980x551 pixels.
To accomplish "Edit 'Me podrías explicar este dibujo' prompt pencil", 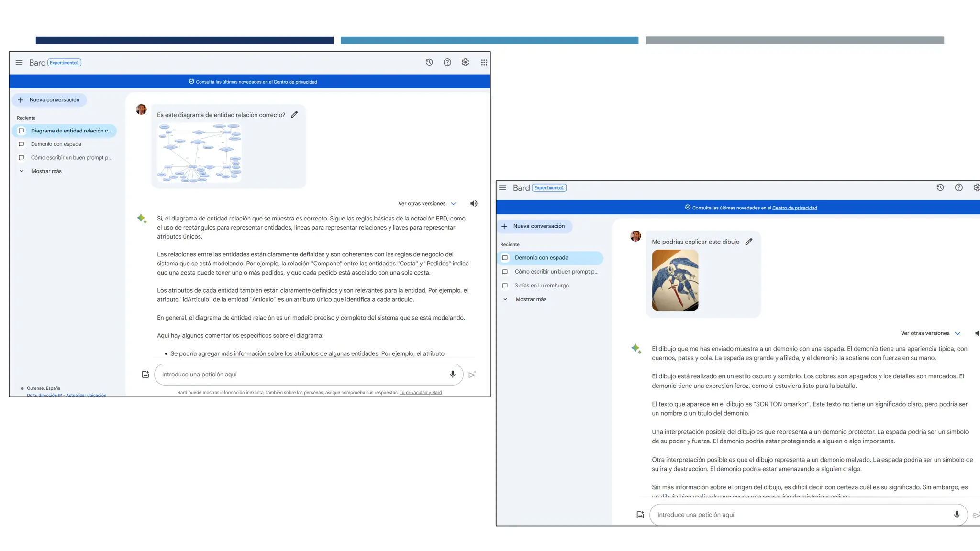I will 749,242.
